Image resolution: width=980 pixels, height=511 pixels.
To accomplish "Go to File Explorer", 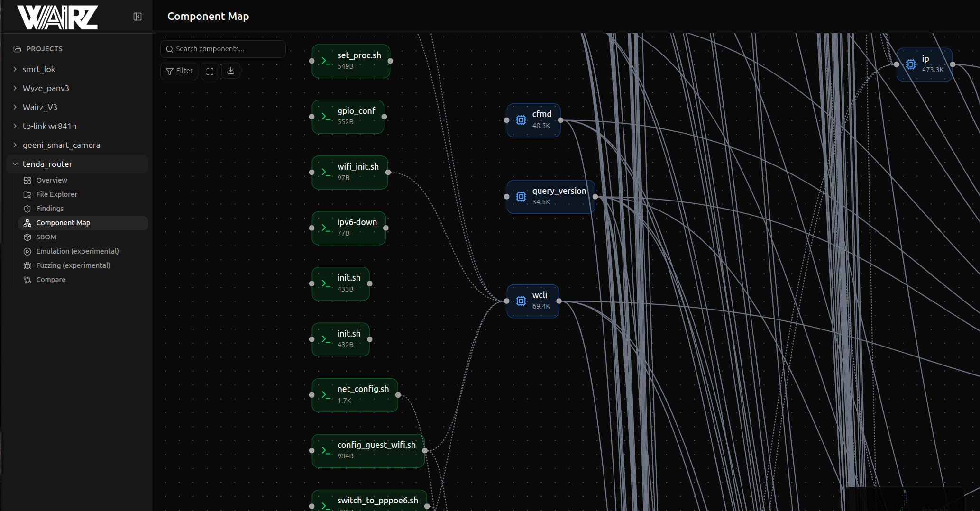I will tap(56, 194).
